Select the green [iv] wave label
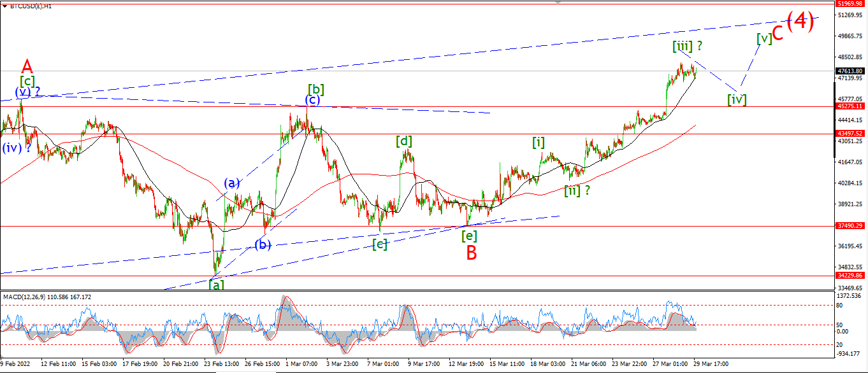 click(x=737, y=99)
